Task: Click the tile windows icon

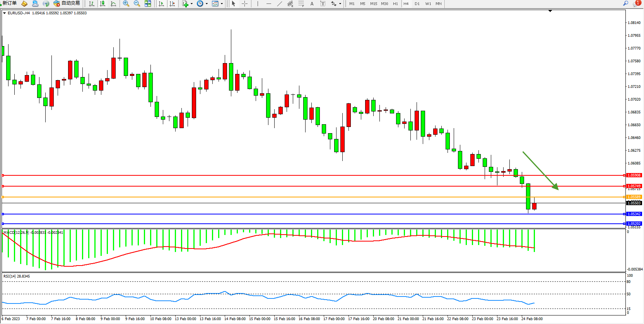Action: (148, 3)
